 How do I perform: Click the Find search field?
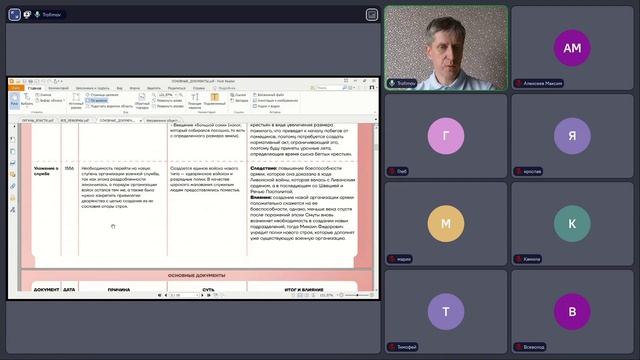point(329,88)
